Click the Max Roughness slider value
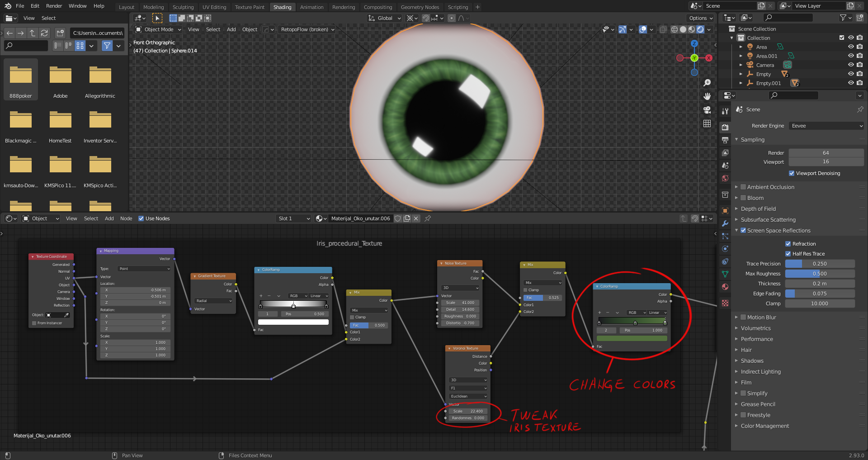This screenshot has height=460, width=868. [x=820, y=273]
